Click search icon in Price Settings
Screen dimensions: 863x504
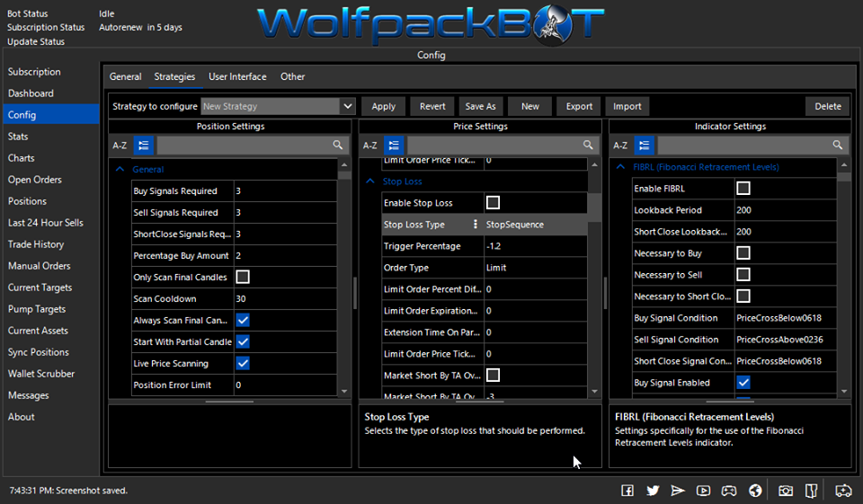pos(588,145)
